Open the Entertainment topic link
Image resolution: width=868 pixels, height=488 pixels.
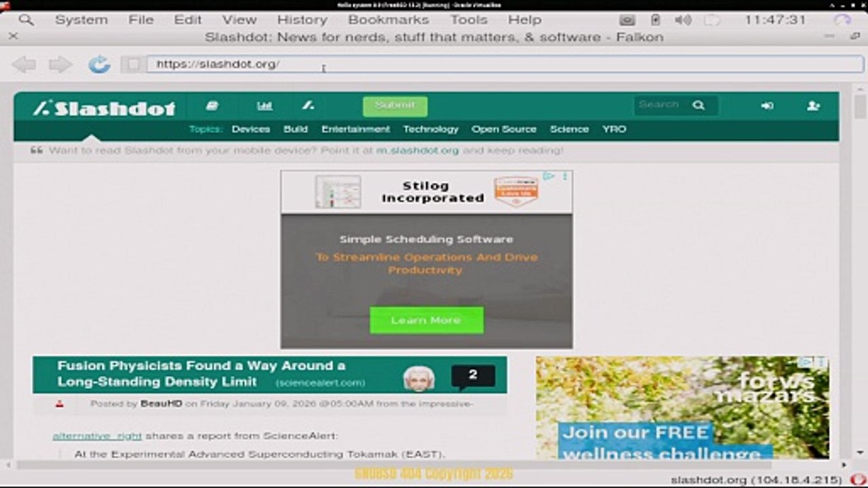[x=355, y=129]
